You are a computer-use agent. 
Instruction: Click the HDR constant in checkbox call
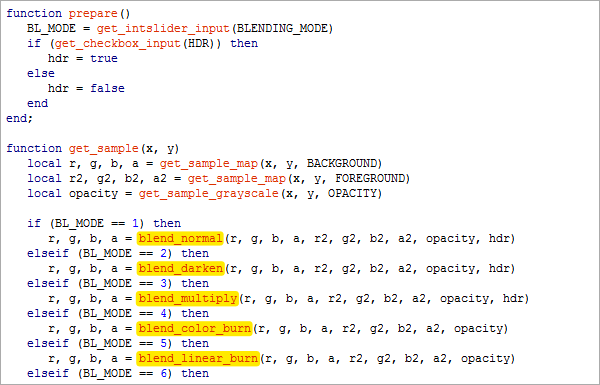(x=199, y=44)
